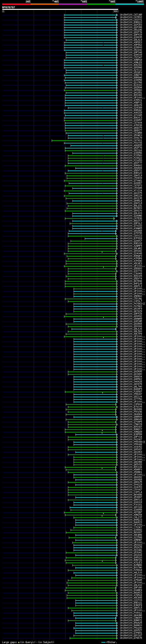The height and width of the screenshot is (644, 146).
Task: Select hit UniRef100_Q9SM46
Action: point(131,67)
